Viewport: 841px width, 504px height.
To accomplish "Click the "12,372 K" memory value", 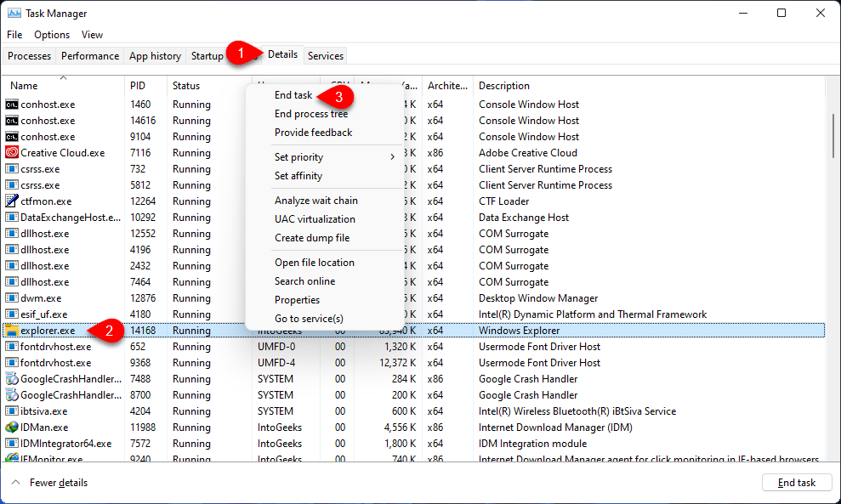I will (x=397, y=363).
